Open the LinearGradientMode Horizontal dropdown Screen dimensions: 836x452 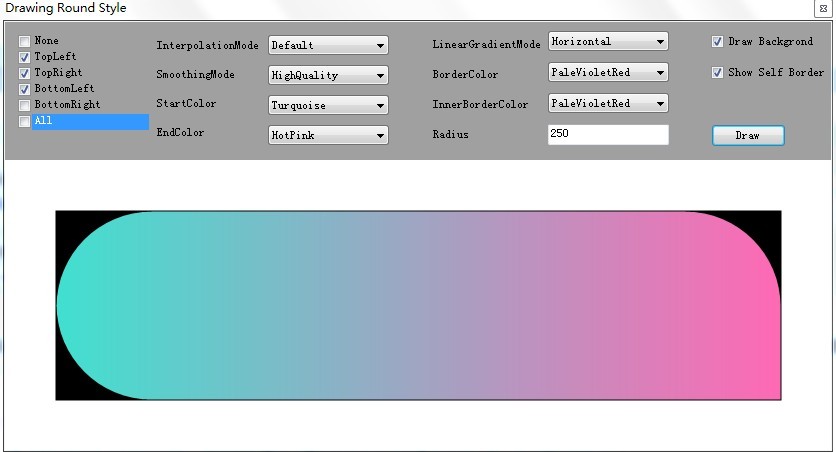(x=608, y=42)
